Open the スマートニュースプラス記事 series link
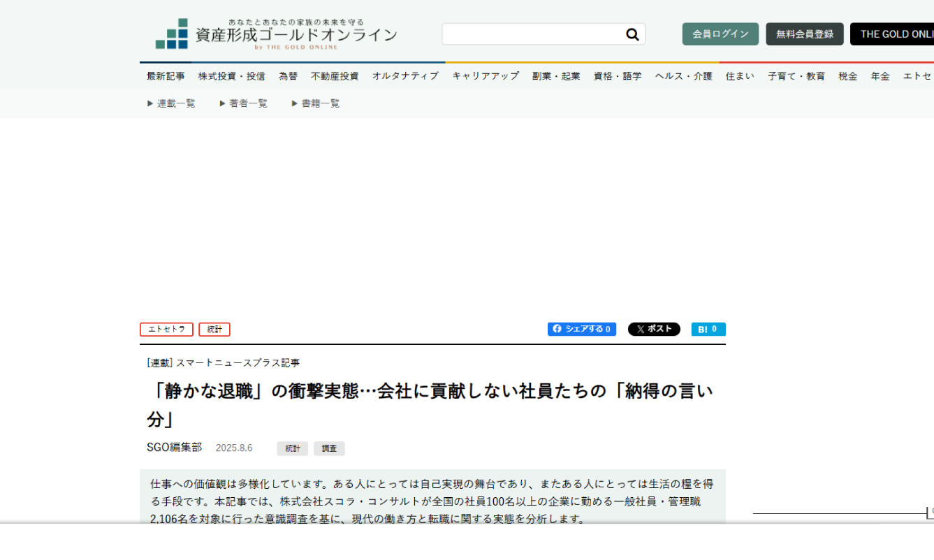The image size is (934, 560). click(x=238, y=362)
